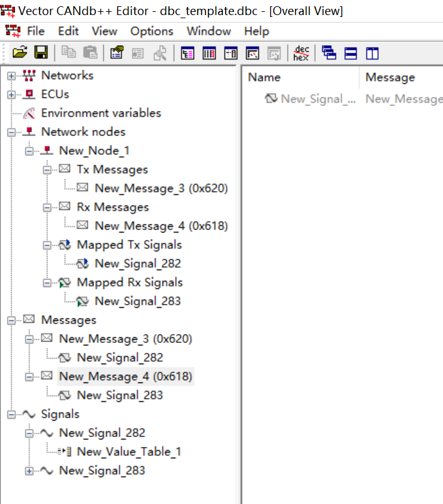Image resolution: width=443 pixels, height=504 pixels.
Task: Save the database with the floppy icon
Action: pyautogui.click(x=41, y=53)
